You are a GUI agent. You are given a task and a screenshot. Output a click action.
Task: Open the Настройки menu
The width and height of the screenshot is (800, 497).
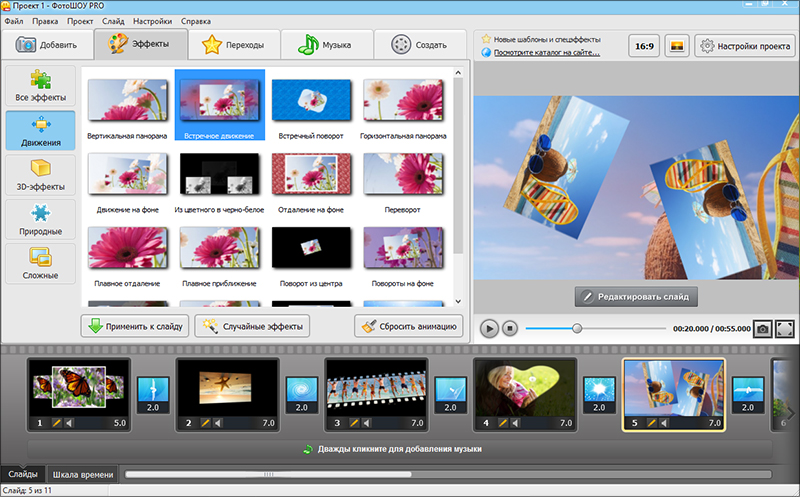pos(153,21)
